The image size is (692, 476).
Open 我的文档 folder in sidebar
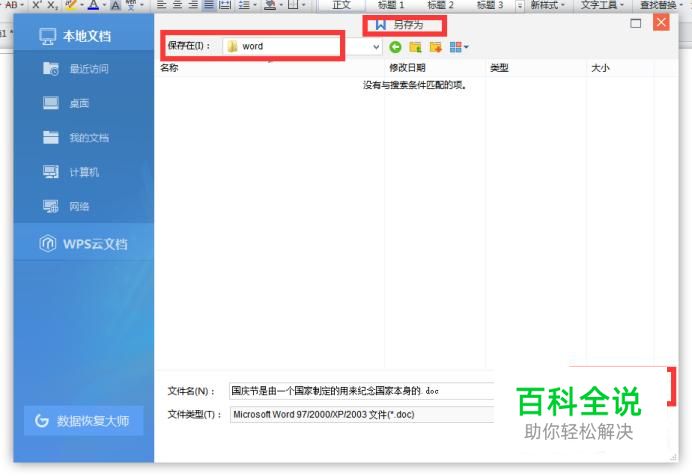[x=76, y=138]
